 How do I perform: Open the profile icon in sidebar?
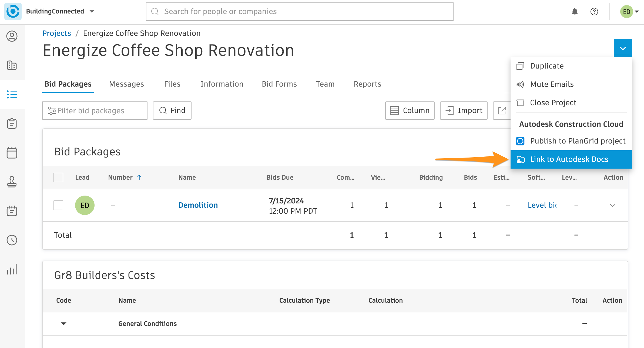tap(12, 36)
